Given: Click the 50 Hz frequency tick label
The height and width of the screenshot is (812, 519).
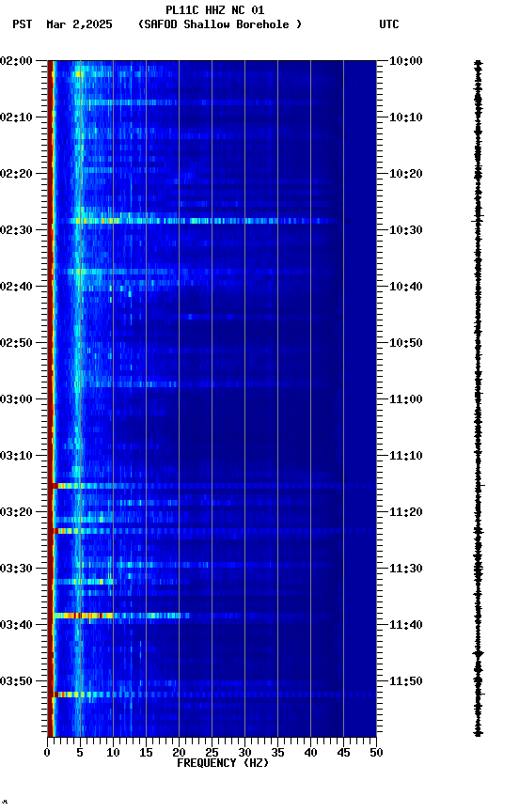Looking at the screenshot, I should click(x=376, y=753).
